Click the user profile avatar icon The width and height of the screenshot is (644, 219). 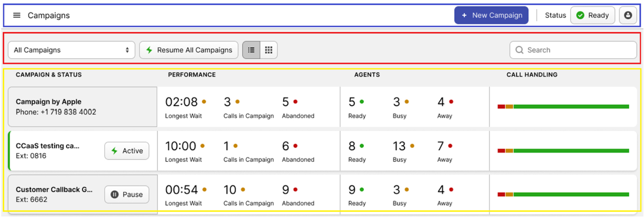click(628, 15)
